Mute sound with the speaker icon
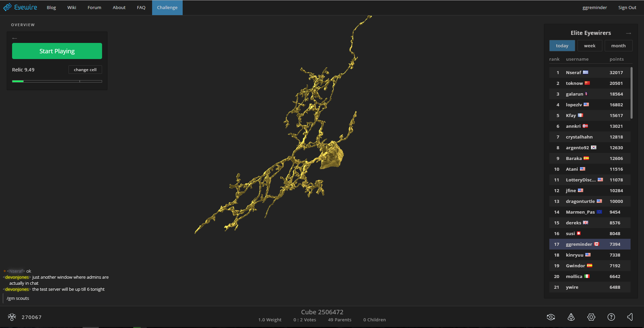The image size is (644, 328). coord(630,317)
